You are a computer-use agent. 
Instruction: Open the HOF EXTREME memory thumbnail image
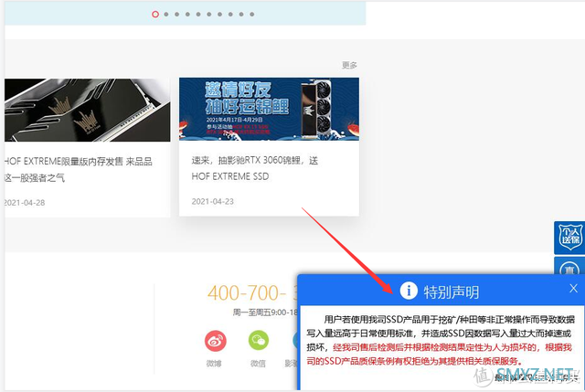coord(88,110)
